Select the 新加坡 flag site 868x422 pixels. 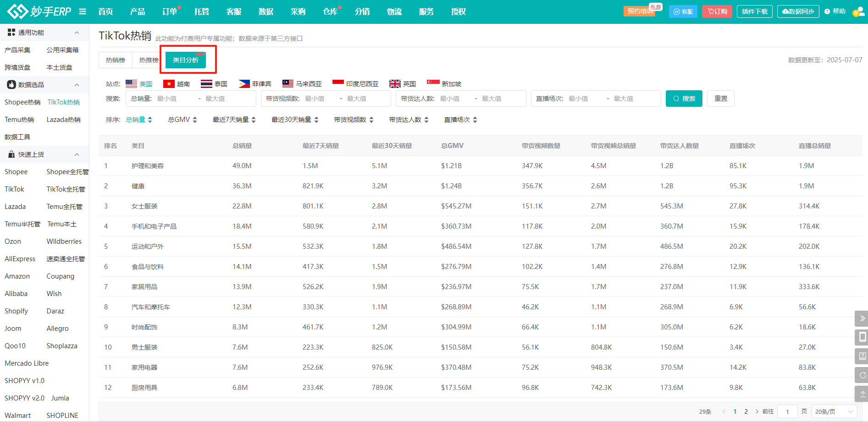[444, 84]
